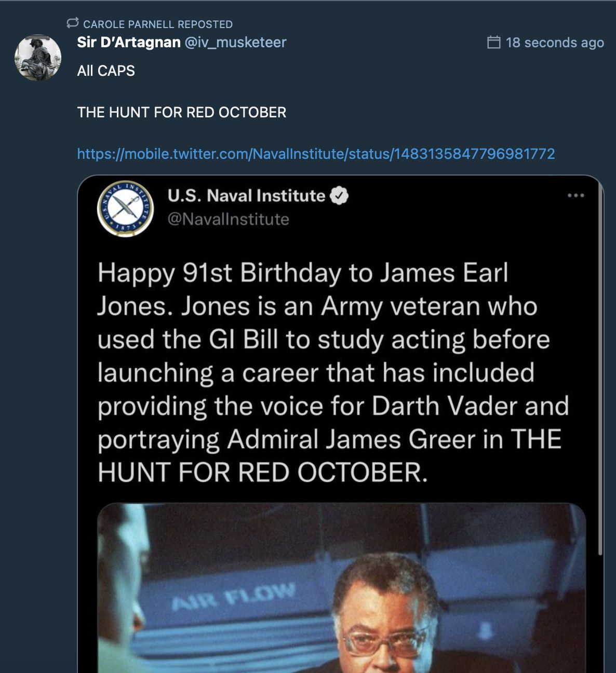Open the three-dot more options menu
The height and width of the screenshot is (673, 616).
[x=575, y=196]
